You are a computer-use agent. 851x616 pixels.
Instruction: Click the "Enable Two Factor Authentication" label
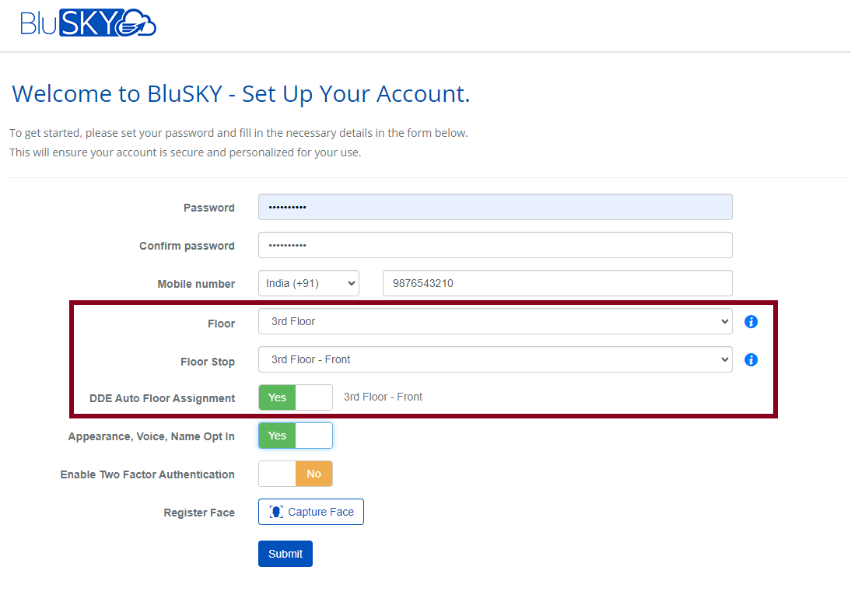[147, 474]
